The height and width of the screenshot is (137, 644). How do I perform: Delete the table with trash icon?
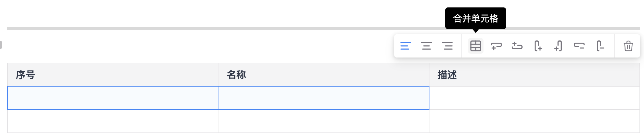[x=628, y=46]
